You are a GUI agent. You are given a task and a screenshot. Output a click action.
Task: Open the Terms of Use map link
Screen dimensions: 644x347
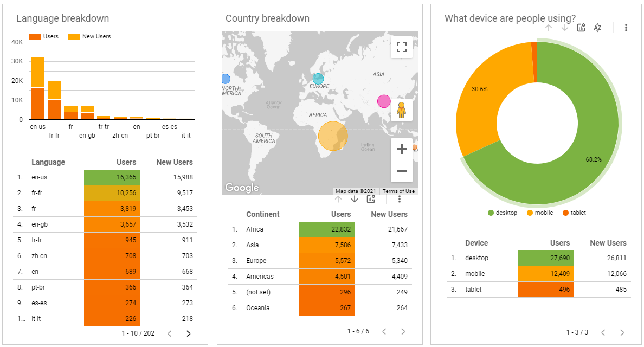click(398, 191)
